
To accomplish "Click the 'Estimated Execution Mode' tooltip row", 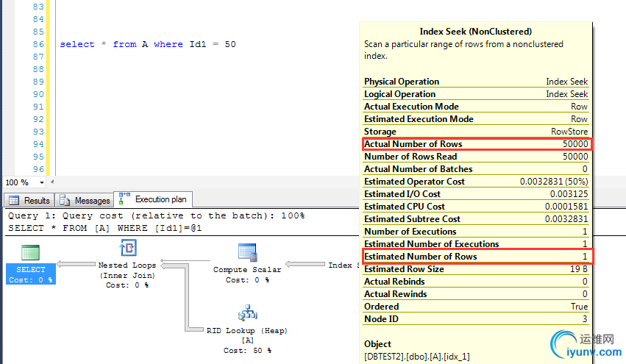I will 476,119.
